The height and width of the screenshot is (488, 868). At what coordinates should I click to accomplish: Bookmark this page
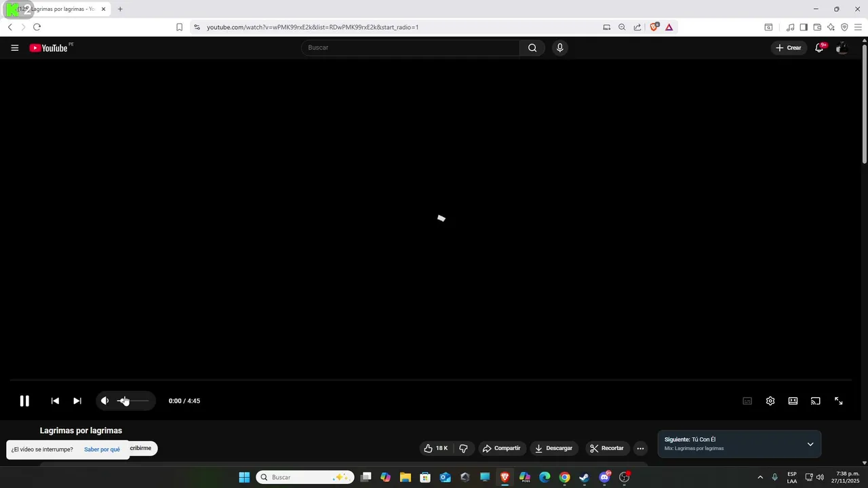pos(179,27)
